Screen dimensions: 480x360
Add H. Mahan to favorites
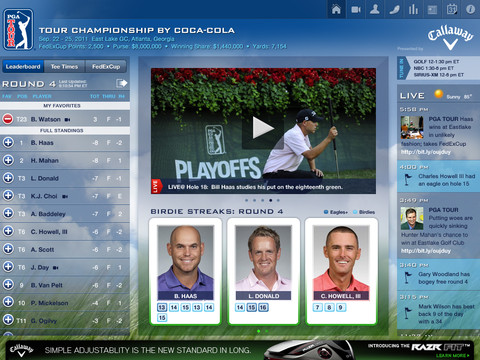click(8, 160)
